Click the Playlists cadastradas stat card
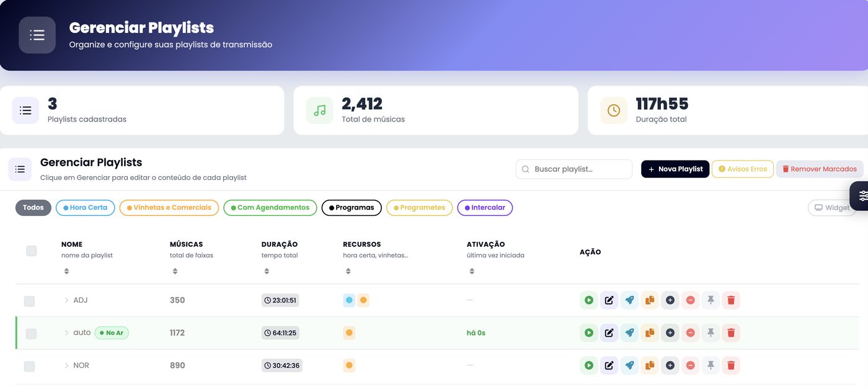Screen dimensions: 868x387 click(142, 110)
